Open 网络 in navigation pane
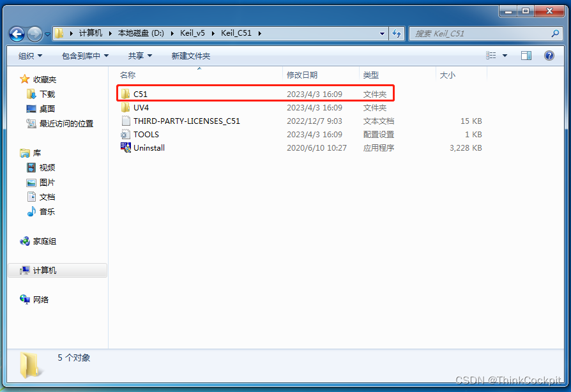This screenshot has height=392, width=571. coord(41,300)
